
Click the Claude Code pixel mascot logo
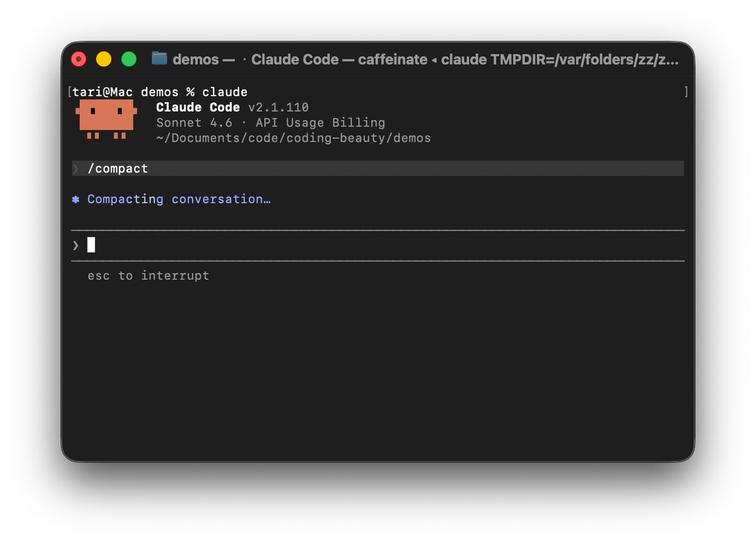point(106,118)
